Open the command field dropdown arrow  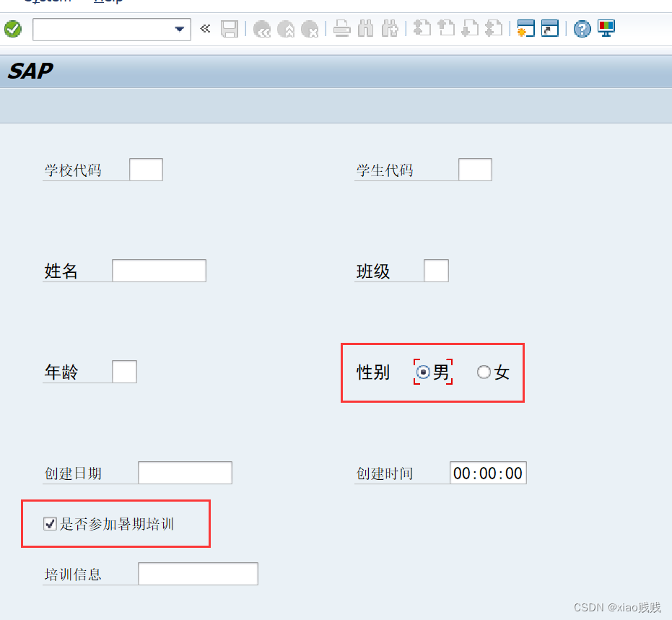179,29
